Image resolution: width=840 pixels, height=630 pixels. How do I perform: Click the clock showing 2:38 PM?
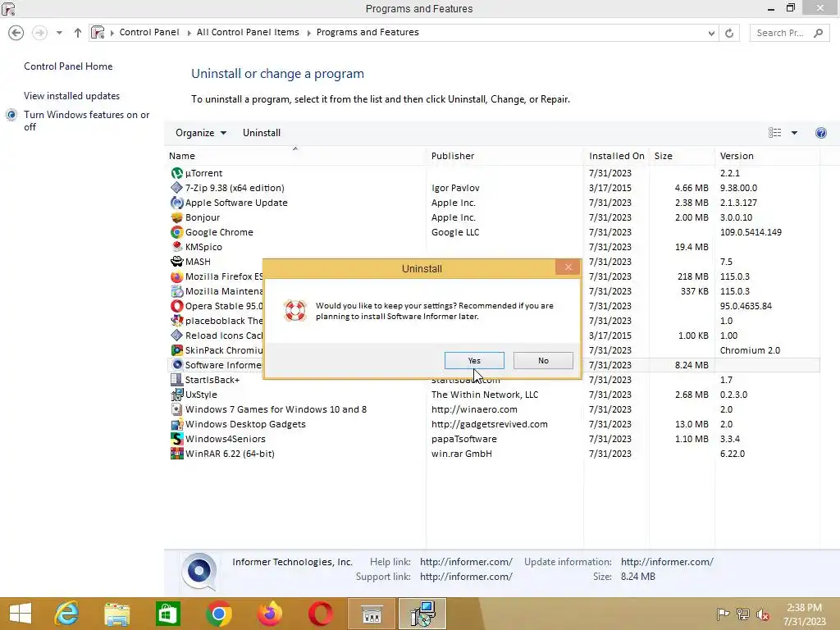[x=804, y=608]
